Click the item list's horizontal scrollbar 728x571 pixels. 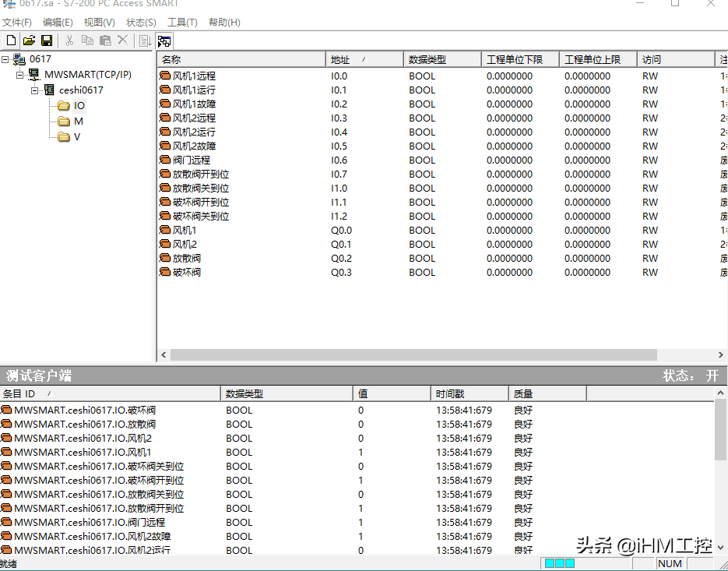413,354
